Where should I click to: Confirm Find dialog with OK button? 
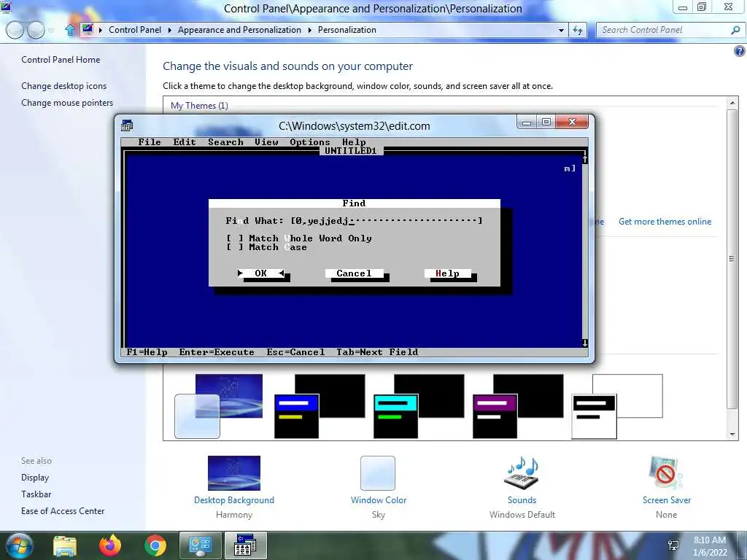pyautogui.click(x=261, y=273)
